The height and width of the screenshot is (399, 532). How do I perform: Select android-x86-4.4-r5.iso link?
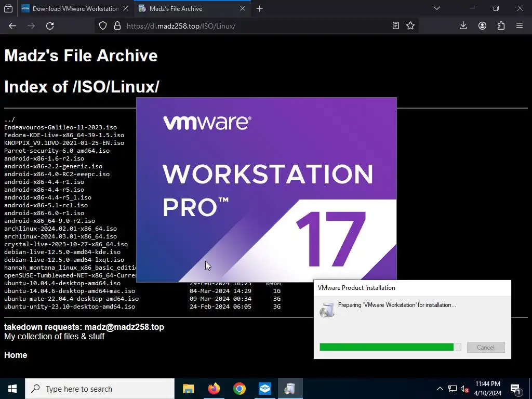pos(44,190)
